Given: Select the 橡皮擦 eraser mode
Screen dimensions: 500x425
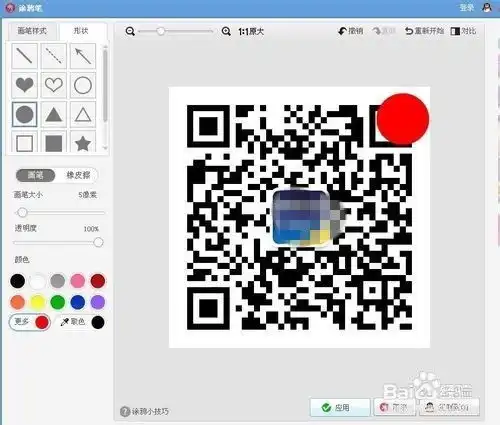Looking at the screenshot, I should coord(78,175).
